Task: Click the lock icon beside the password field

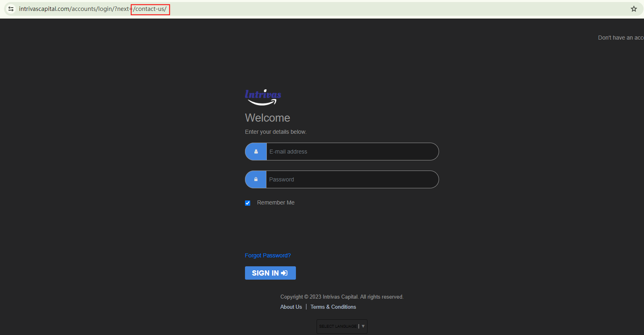Action: [256, 179]
